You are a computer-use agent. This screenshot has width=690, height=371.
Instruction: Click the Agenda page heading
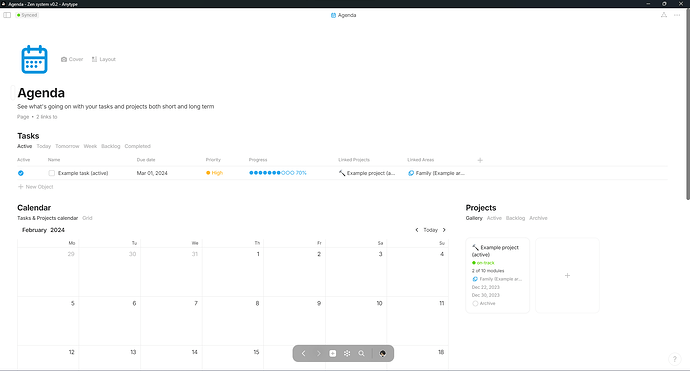pyautogui.click(x=41, y=93)
